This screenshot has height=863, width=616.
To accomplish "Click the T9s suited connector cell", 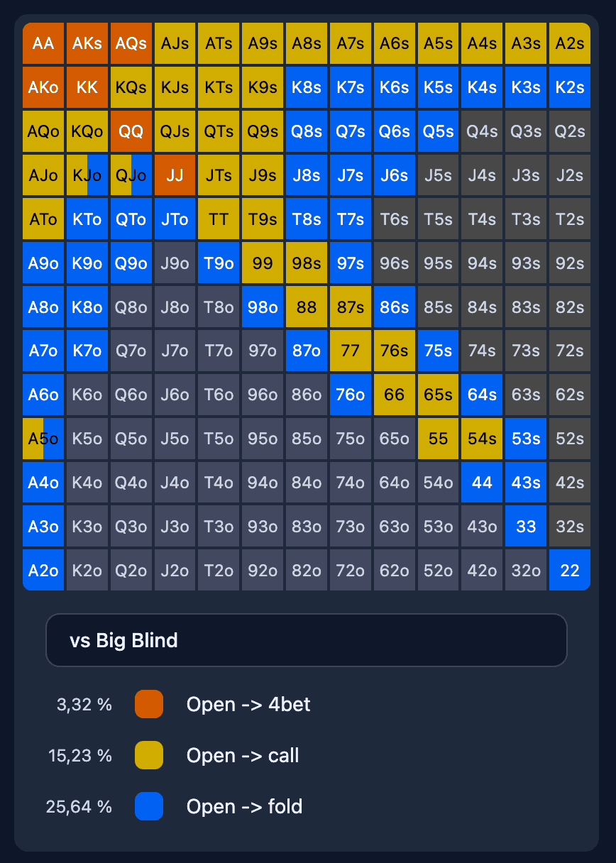I will [263, 219].
